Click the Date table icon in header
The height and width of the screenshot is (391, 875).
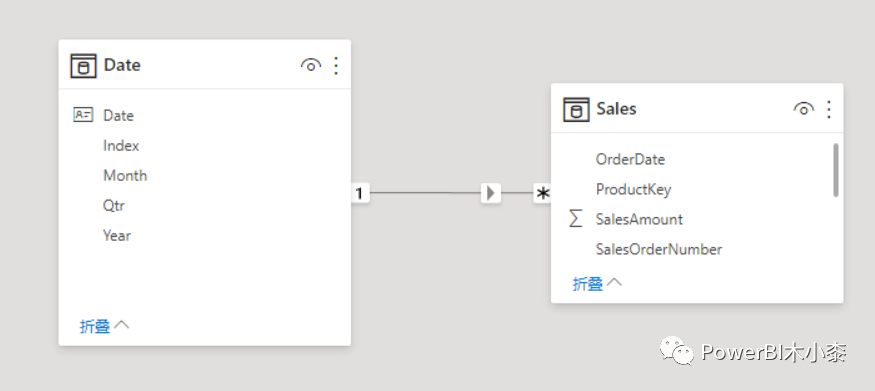pos(83,65)
